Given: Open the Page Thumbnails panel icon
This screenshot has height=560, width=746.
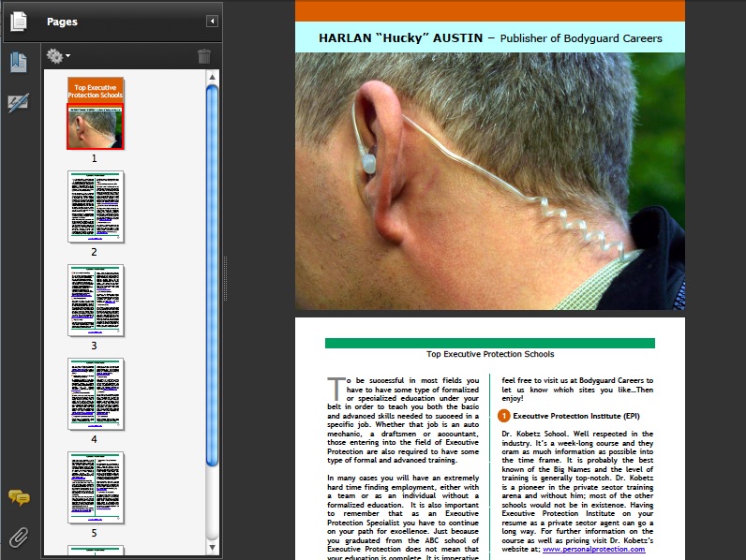Looking at the screenshot, I should (19, 22).
